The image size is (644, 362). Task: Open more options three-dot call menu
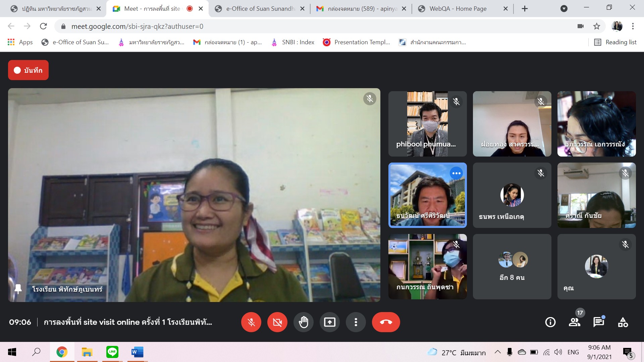point(356,322)
